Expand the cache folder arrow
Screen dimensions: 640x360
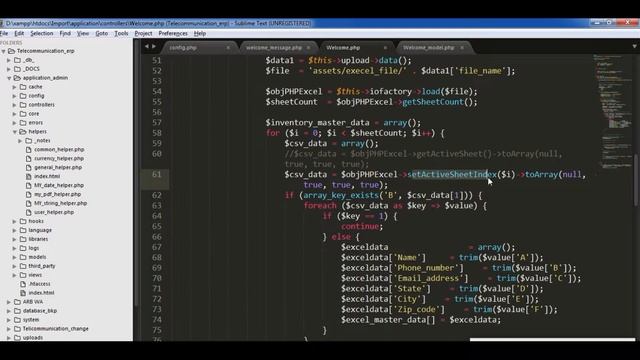(15, 87)
